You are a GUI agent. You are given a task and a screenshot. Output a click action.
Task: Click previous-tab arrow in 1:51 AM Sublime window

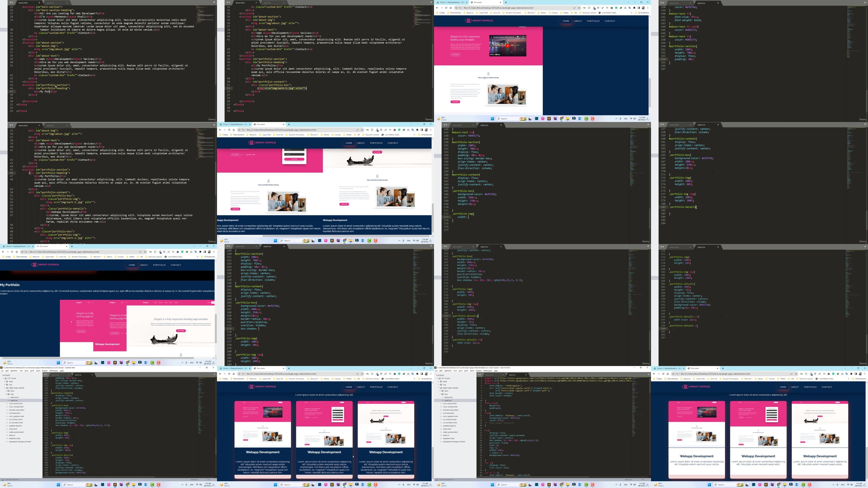(x=44, y=375)
